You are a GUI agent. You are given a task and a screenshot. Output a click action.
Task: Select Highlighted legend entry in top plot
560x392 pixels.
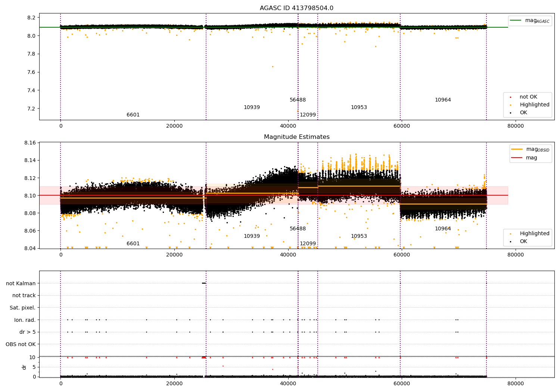[x=534, y=105]
